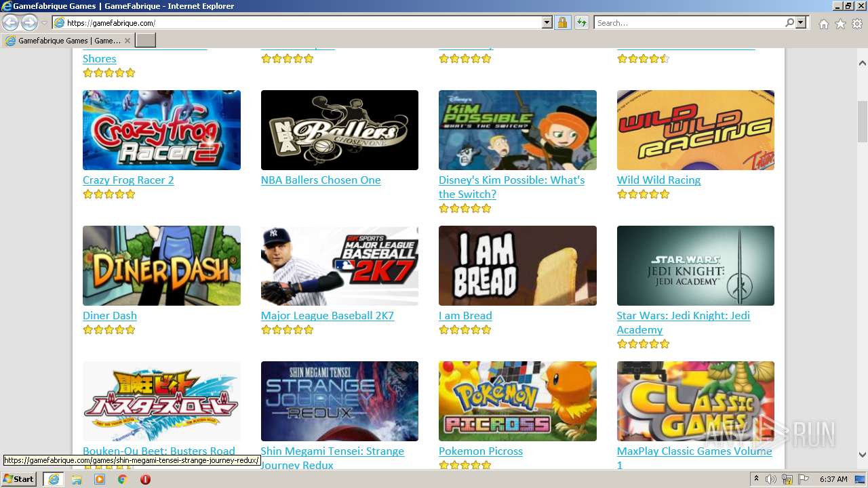The height and width of the screenshot is (488, 868).
Task: Click the star rating under Jedi Academy
Action: 644,344
